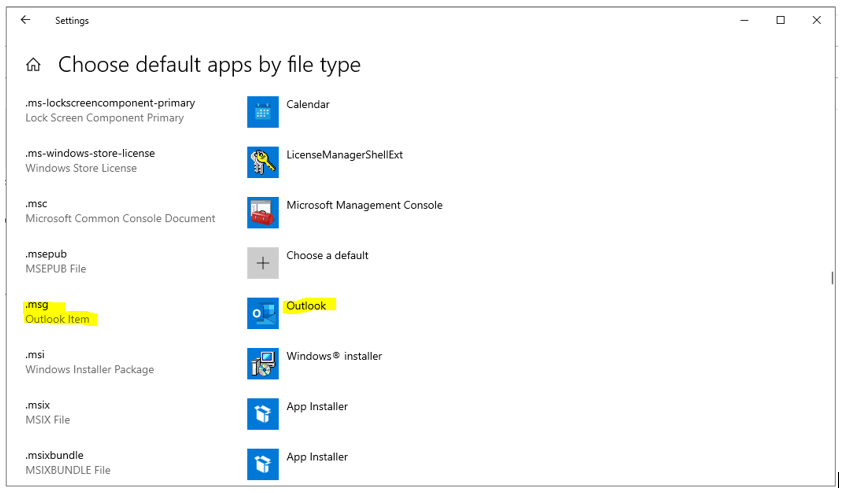
Task: Select the .msepub file extension
Action: pos(46,254)
